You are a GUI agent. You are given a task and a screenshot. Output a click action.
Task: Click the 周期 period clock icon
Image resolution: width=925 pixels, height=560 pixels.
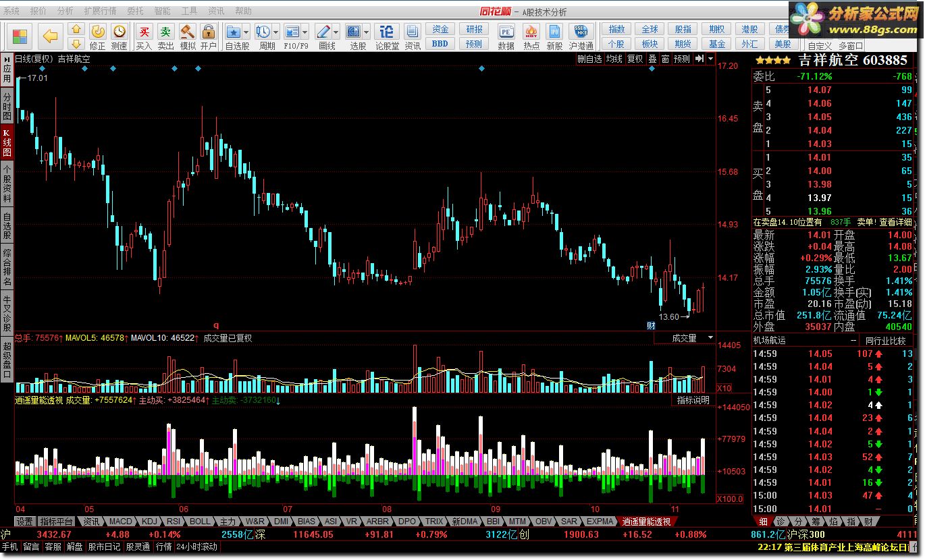click(263, 32)
